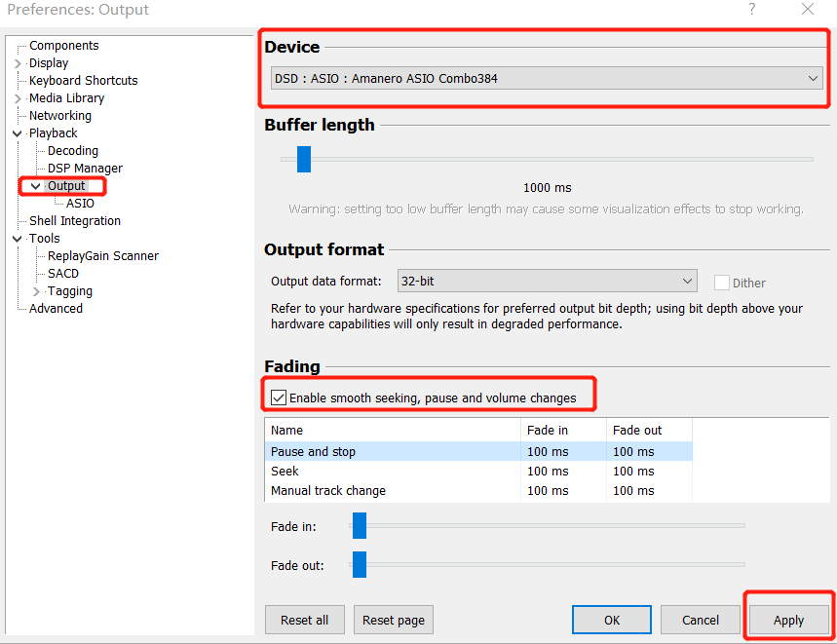Click the help question mark icon
Screen dimensions: 837x644
pos(751,10)
